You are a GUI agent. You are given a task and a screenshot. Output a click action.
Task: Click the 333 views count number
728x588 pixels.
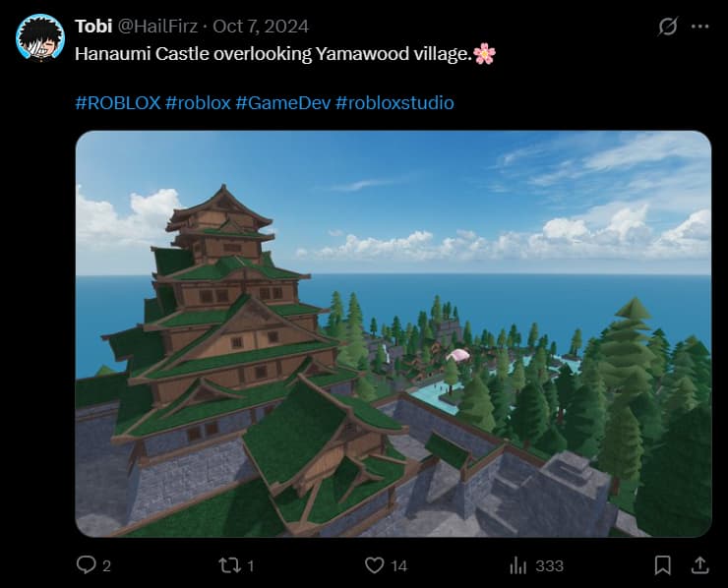point(550,565)
